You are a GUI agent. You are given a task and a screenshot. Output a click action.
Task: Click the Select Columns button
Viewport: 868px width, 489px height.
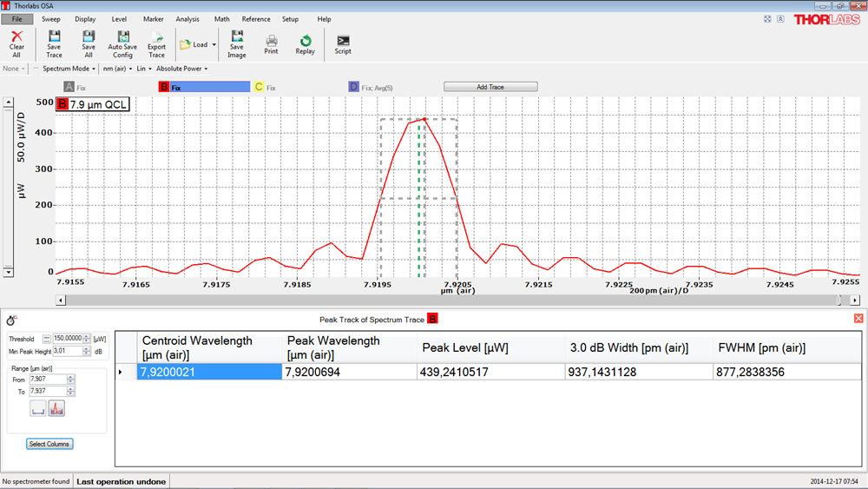coord(49,444)
